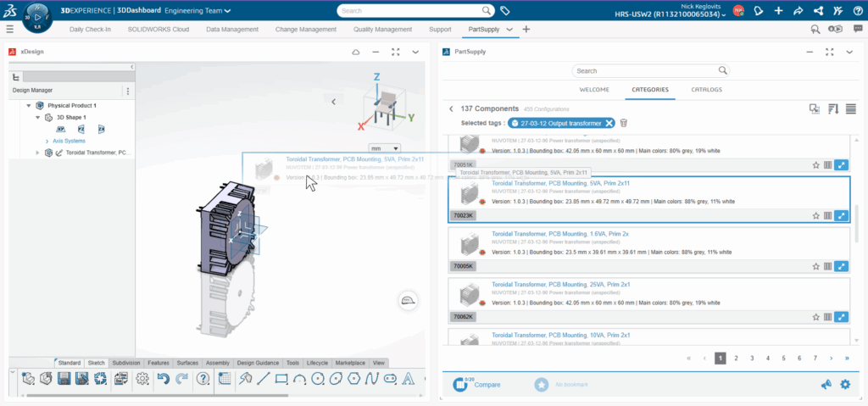Viewport: 868px width, 406px height.
Task: Open the mm units dropdown
Action: click(385, 148)
